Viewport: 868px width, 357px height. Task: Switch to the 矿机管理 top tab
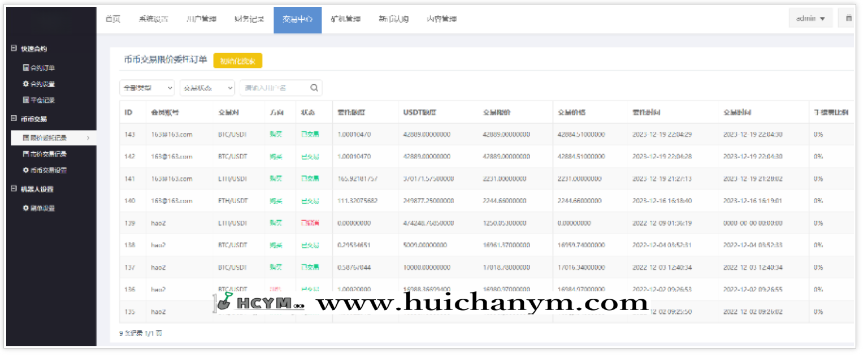346,19
